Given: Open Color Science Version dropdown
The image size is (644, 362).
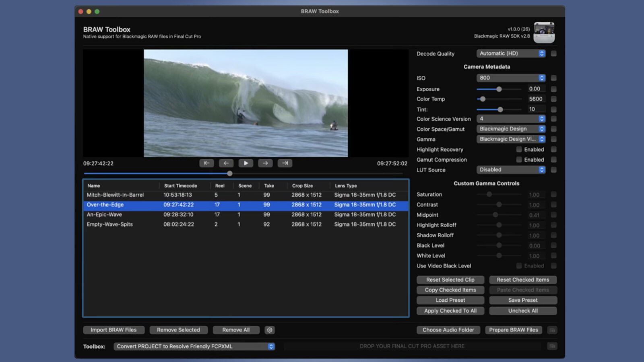Looking at the screenshot, I should [x=511, y=119].
